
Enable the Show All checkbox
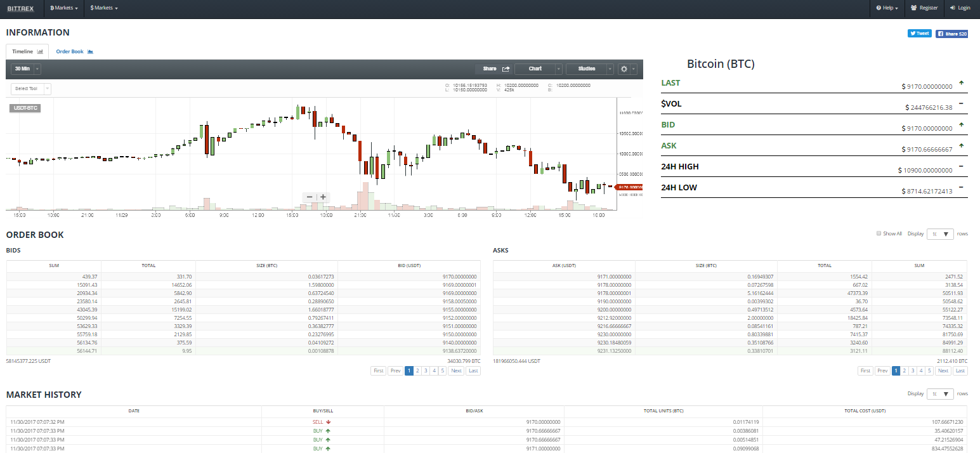(879, 233)
